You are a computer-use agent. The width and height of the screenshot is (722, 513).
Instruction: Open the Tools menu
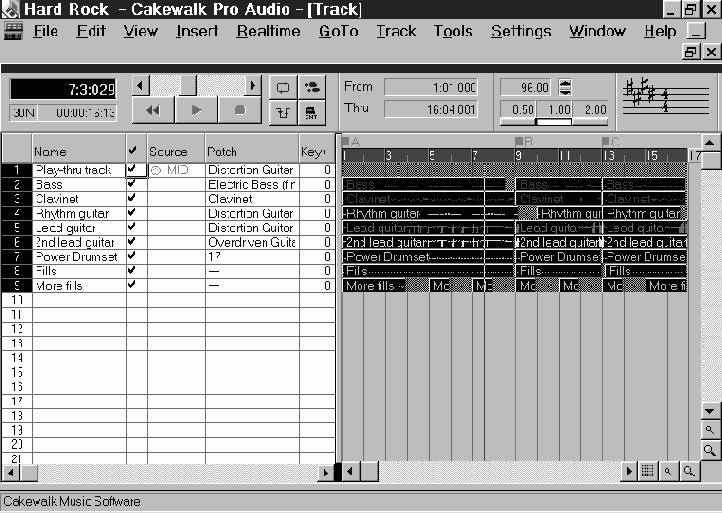(453, 31)
